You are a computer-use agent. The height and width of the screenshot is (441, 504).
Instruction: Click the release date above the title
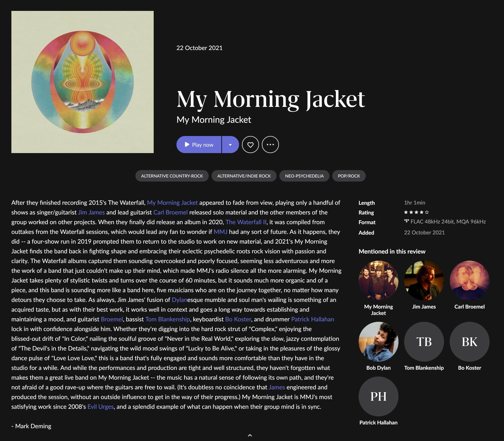(x=199, y=48)
